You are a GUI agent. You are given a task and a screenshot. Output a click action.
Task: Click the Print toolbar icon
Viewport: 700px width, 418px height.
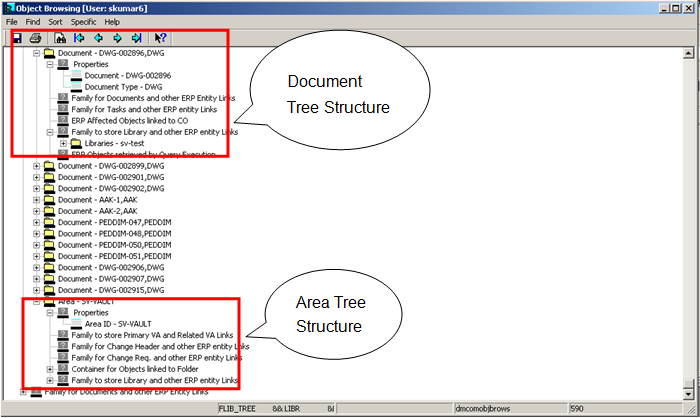pos(35,38)
